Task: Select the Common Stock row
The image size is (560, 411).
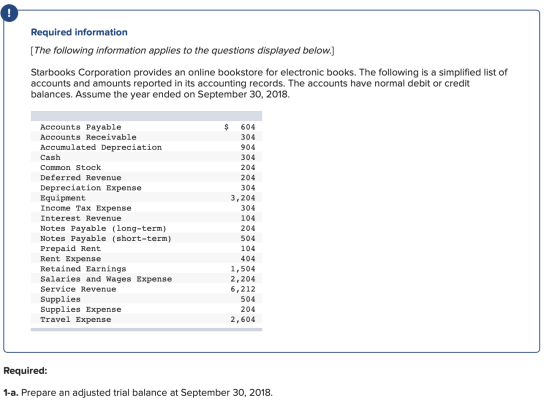Action: pyautogui.click(x=146, y=167)
